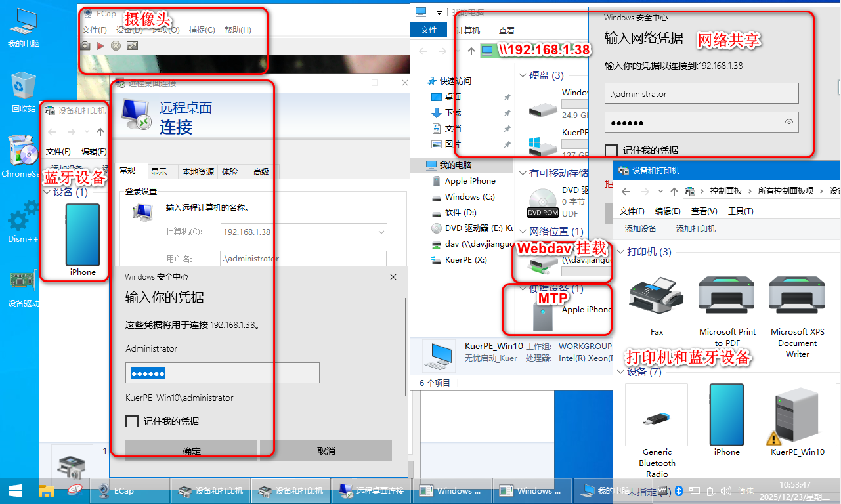Click the .\administrator username field

tap(701, 94)
